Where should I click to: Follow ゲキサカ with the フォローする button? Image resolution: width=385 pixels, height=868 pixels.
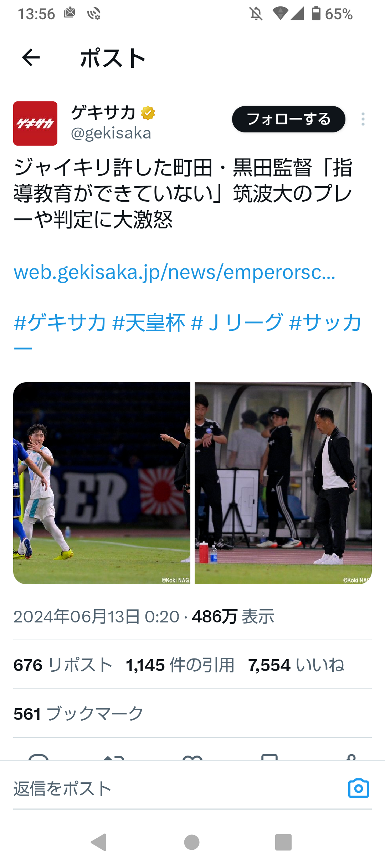point(289,119)
